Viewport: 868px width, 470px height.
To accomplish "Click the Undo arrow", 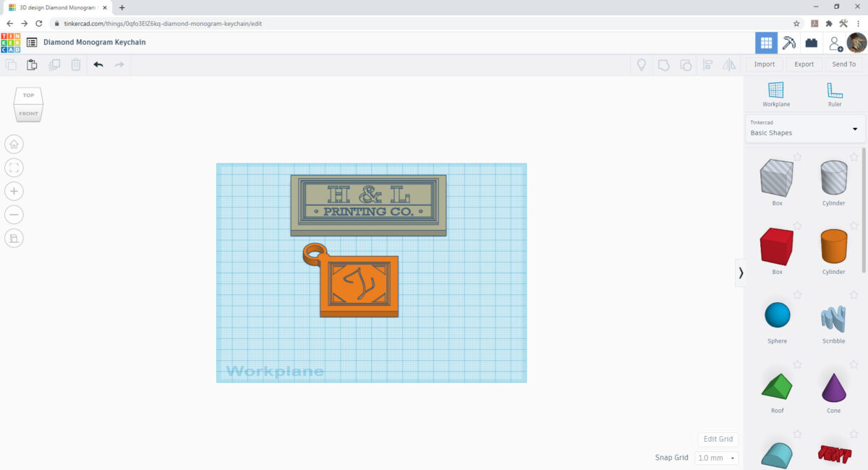I will point(98,64).
